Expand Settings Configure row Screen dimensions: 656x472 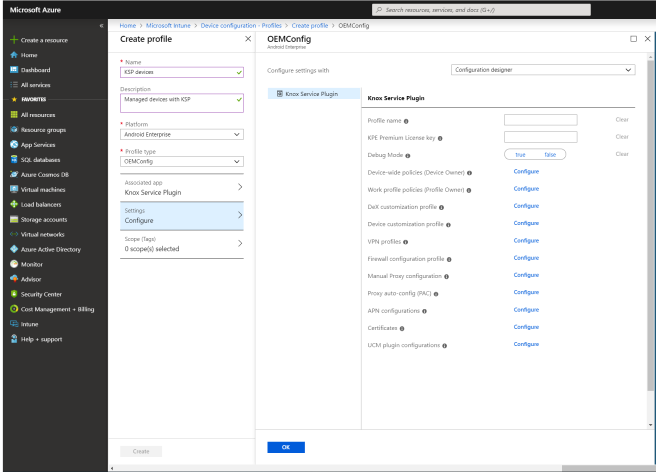(x=182, y=215)
